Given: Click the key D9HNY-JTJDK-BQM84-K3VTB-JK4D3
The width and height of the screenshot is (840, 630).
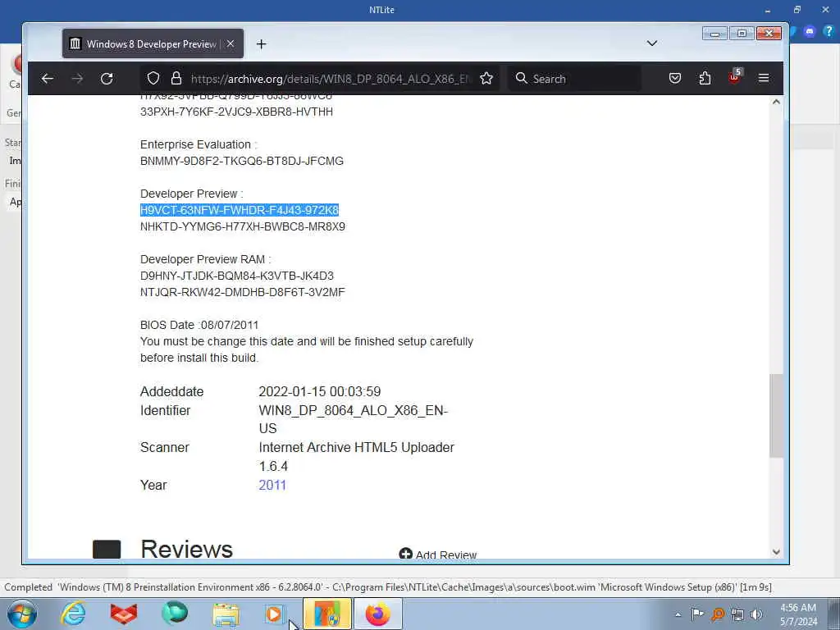Looking at the screenshot, I should pos(237,276).
